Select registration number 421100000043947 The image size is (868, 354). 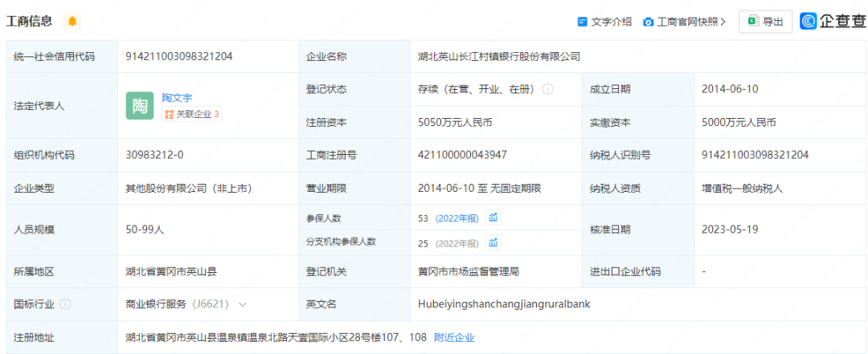[x=463, y=156]
